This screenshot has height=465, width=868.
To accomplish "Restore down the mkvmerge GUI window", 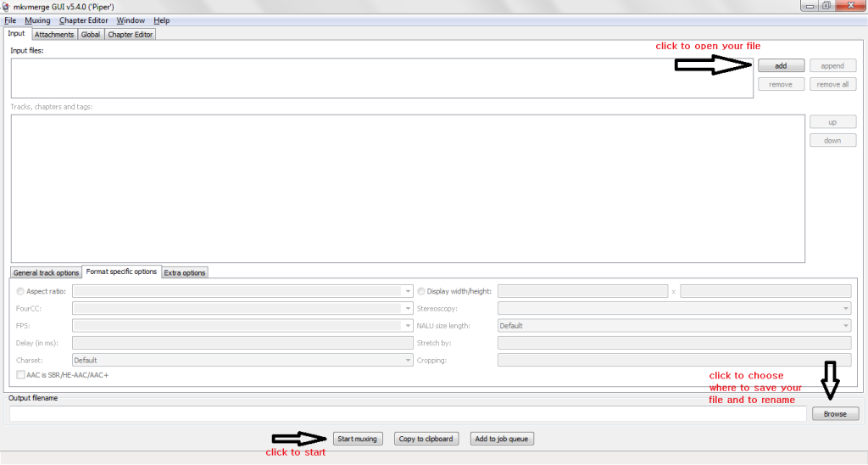I will [x=826, y=6].
